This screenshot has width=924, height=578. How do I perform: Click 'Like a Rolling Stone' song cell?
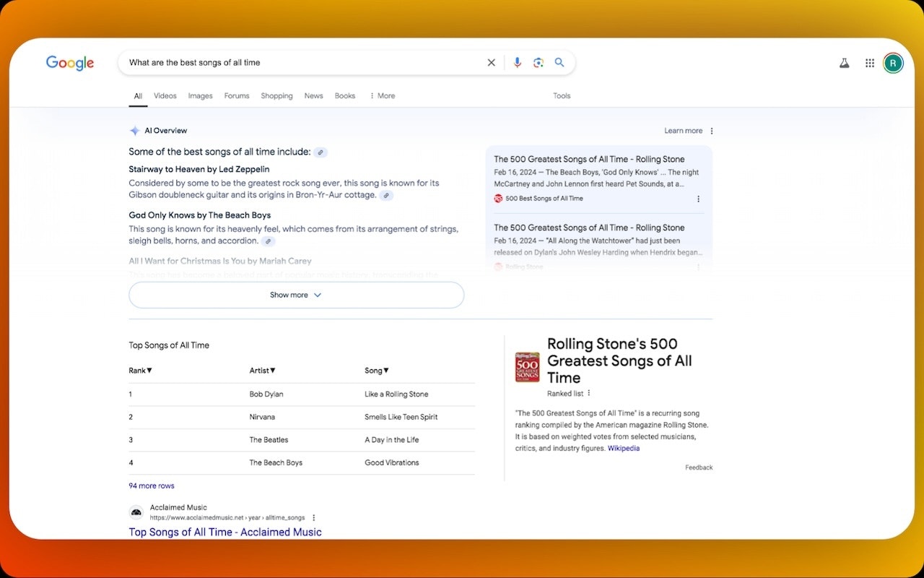[396, 394]
